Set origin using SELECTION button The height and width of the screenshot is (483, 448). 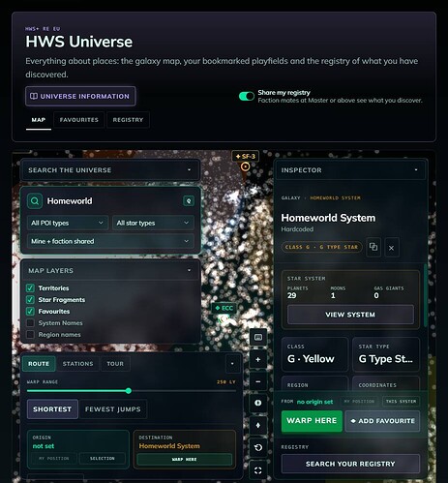(x=103, y=458)
